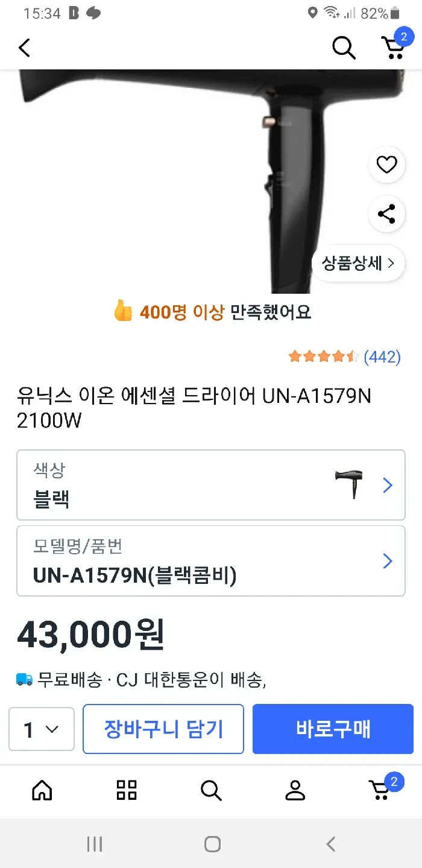Expand the 모델명/품번 model selector
Viewport: 422px width, 868px height.
[x=210, y=561]
